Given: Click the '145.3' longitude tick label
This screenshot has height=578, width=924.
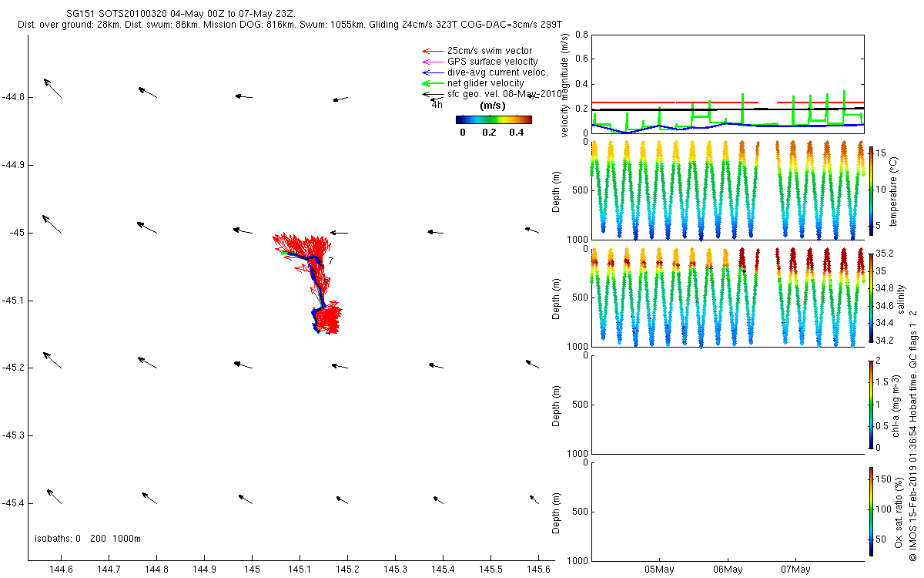Looking at the screenshot, I should coord(396,570).
